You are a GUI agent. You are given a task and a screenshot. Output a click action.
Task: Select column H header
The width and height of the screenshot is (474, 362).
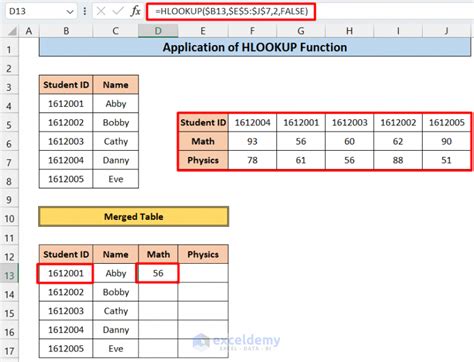point(349,31)
